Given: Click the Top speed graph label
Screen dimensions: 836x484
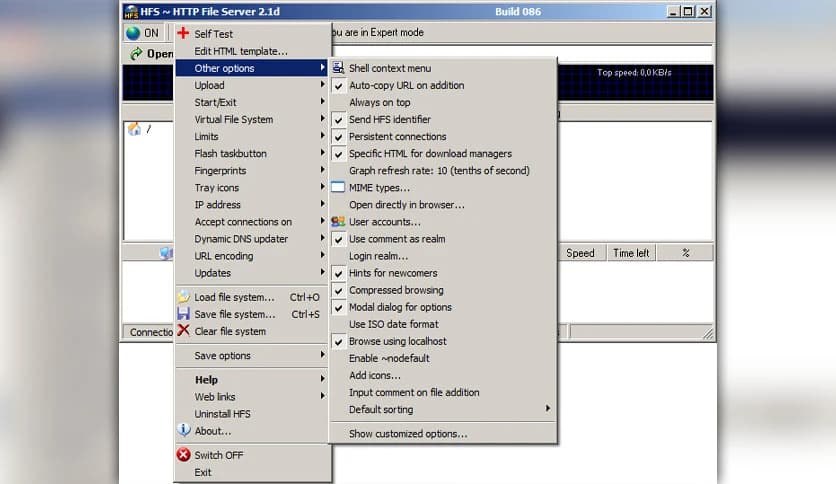Looking at the screenshot, I should 634,72.
